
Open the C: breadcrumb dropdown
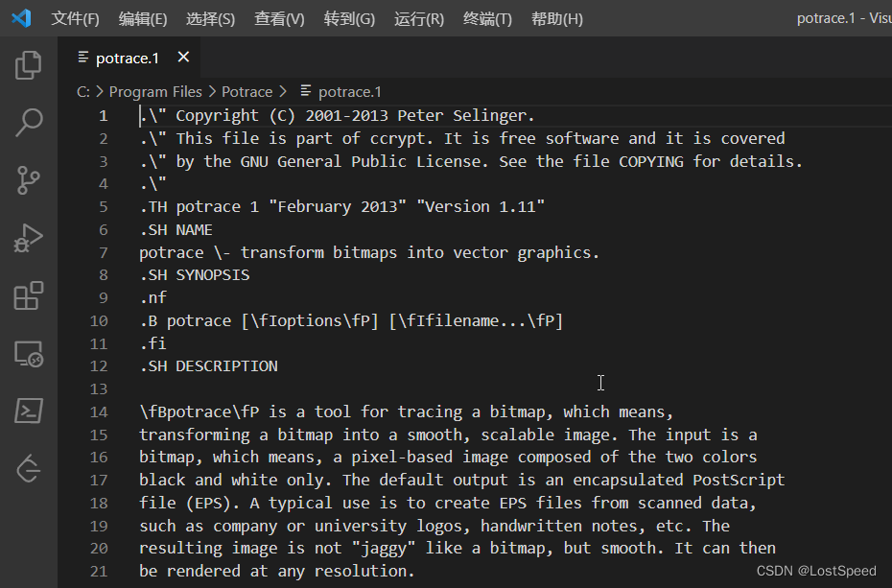[x=82, y=91]
